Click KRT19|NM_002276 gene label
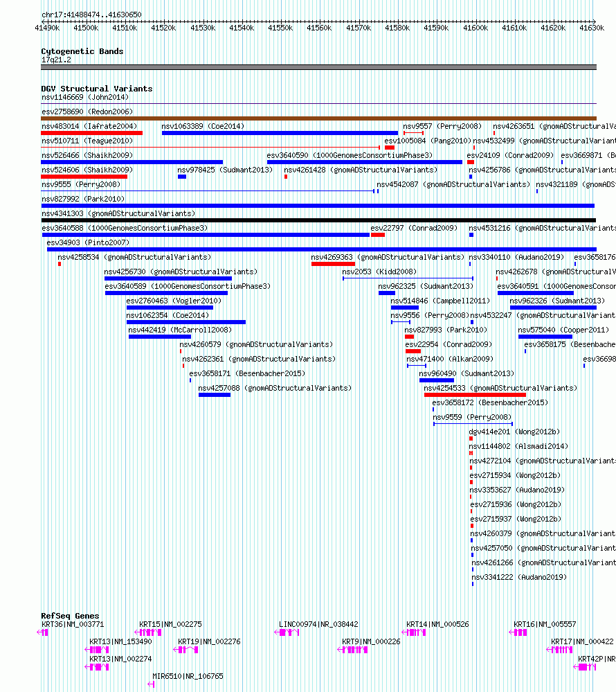 pos(210,641)
